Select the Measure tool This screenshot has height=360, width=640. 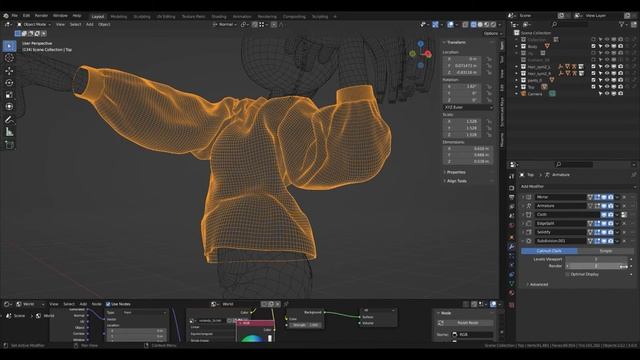(x=9, y=132)
